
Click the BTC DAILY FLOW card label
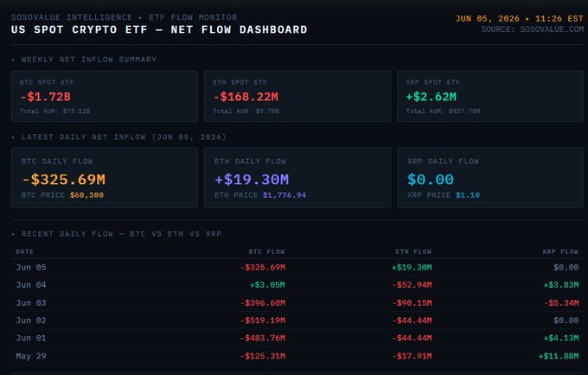point(57,162)
